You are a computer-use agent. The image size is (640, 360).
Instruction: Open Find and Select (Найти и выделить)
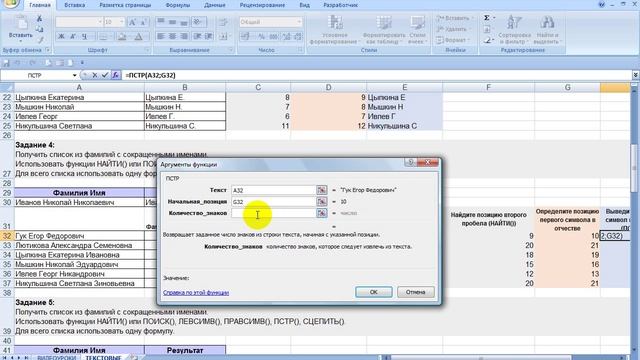[x=548, y=30]
